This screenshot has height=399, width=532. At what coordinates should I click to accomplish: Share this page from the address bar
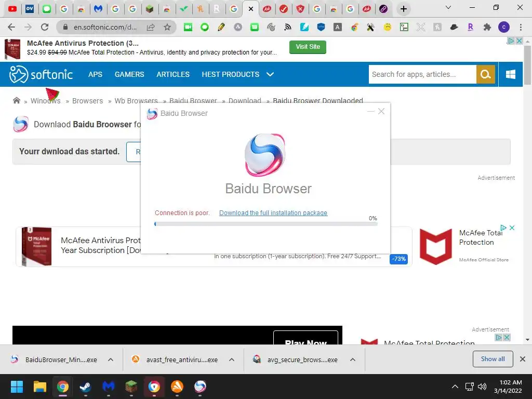151,27
